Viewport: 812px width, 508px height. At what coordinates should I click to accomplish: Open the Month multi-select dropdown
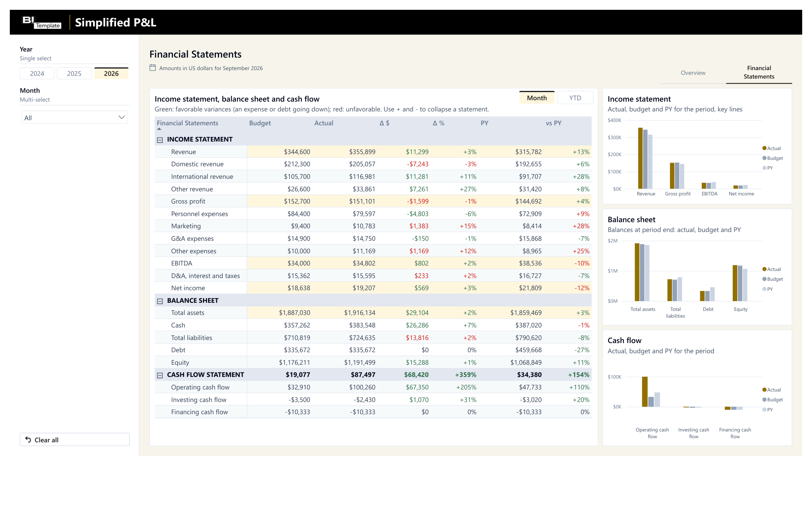tap(74, 118)
